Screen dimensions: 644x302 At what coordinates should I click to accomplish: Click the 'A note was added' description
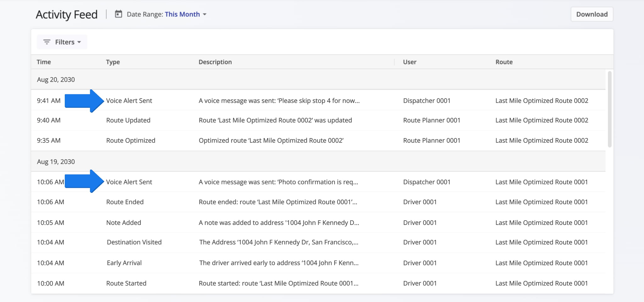click(279, 223)
